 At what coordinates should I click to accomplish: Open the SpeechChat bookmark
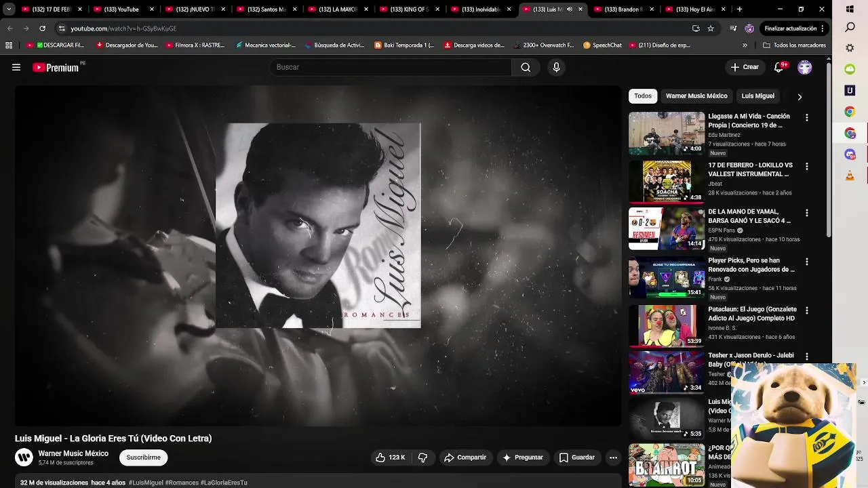(x=601, y=45)
